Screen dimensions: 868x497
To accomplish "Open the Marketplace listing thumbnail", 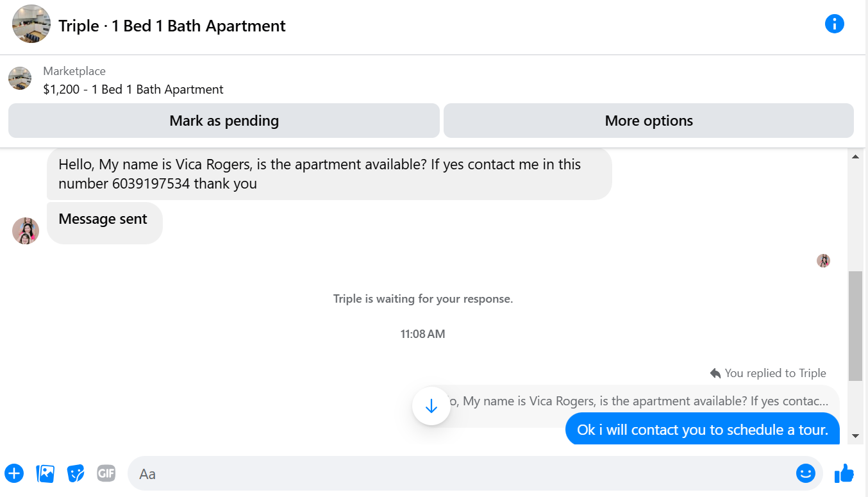I will tap(20, 78).
